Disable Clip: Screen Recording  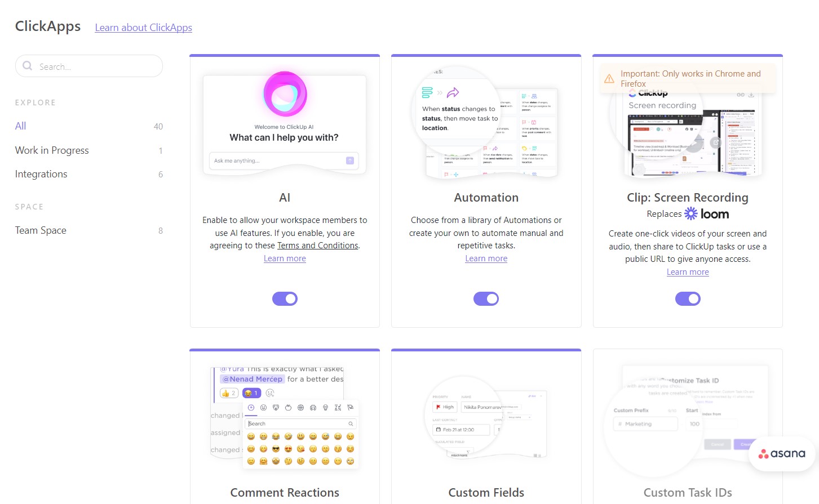coord(687,298)
